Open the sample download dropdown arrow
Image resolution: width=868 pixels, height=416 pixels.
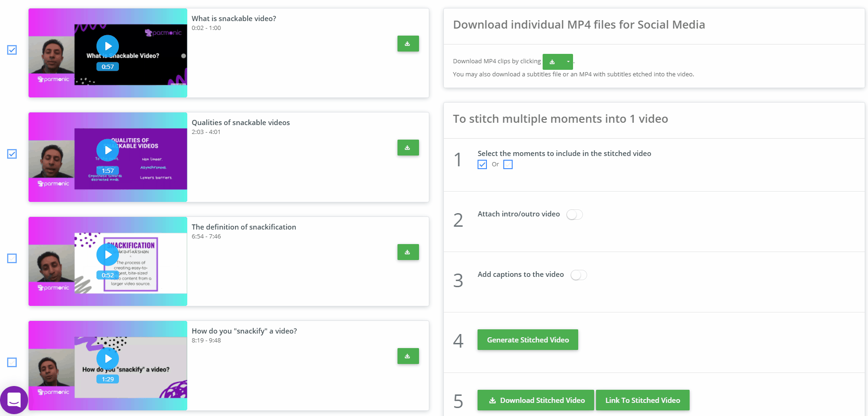coord(568,62)
